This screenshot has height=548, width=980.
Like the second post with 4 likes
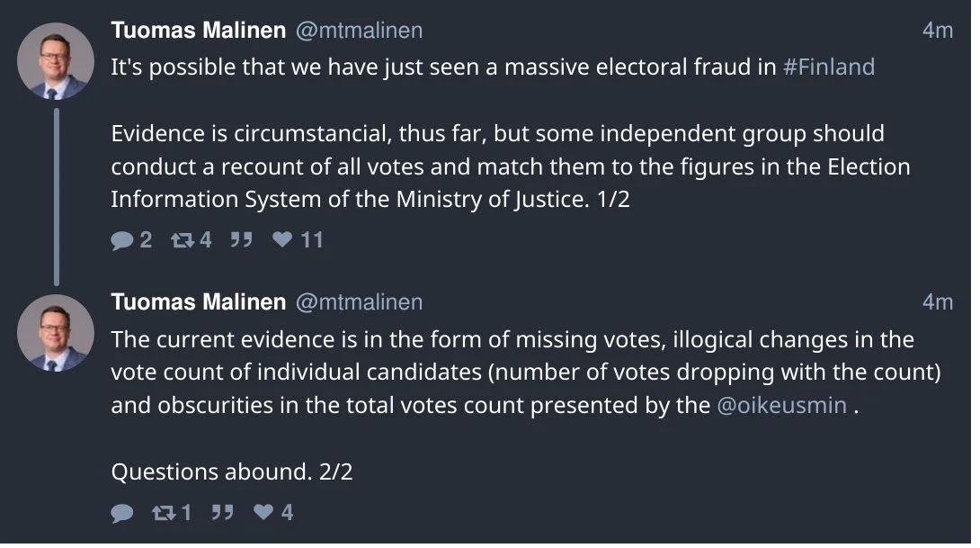(x=263, y=513)
